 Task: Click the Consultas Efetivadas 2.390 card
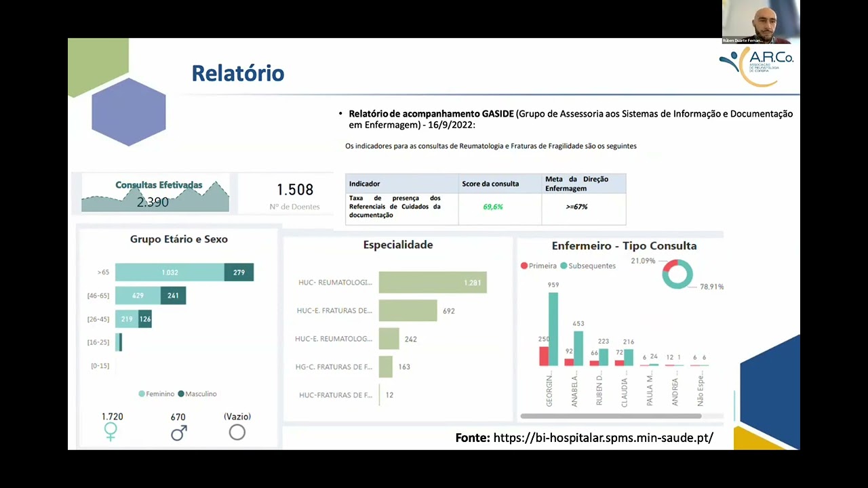point(155,193)
